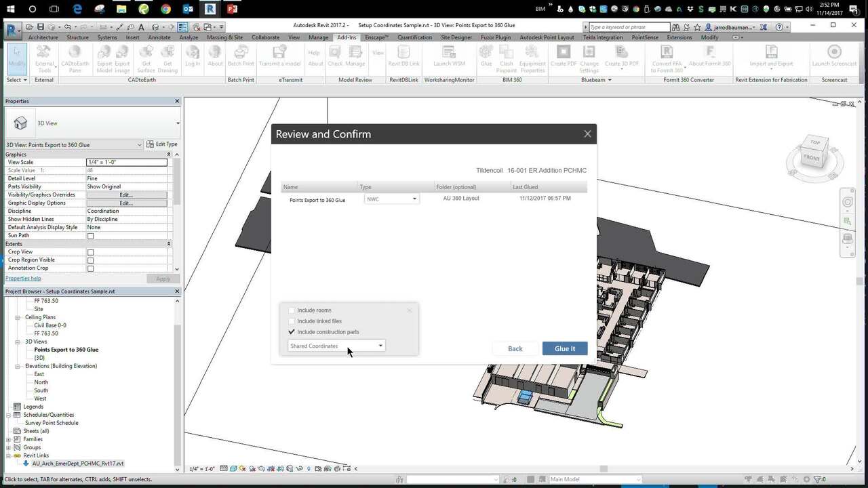Toggle Crop Region Visible checkbox
868x488 pixels.
90,260
